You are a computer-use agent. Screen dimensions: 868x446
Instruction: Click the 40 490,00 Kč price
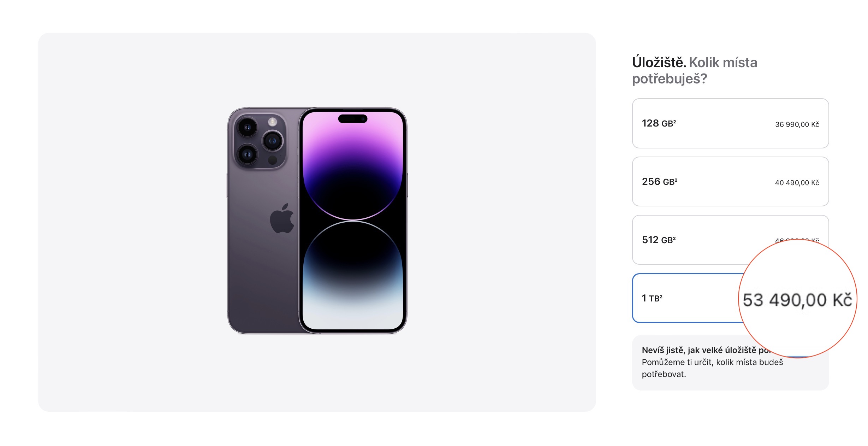pos(797,183)
